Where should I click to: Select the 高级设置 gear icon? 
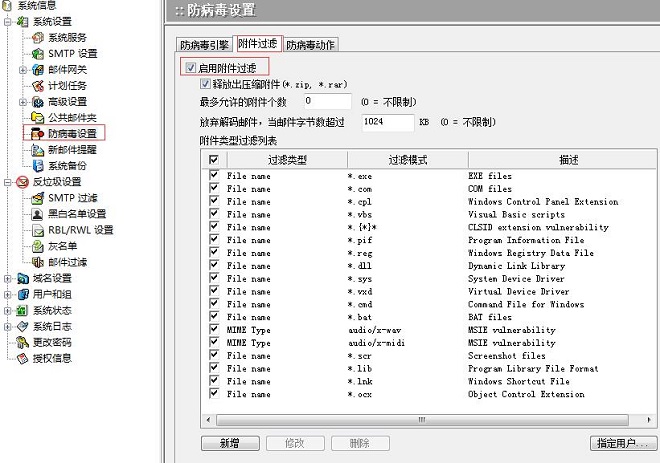[38, 101]
